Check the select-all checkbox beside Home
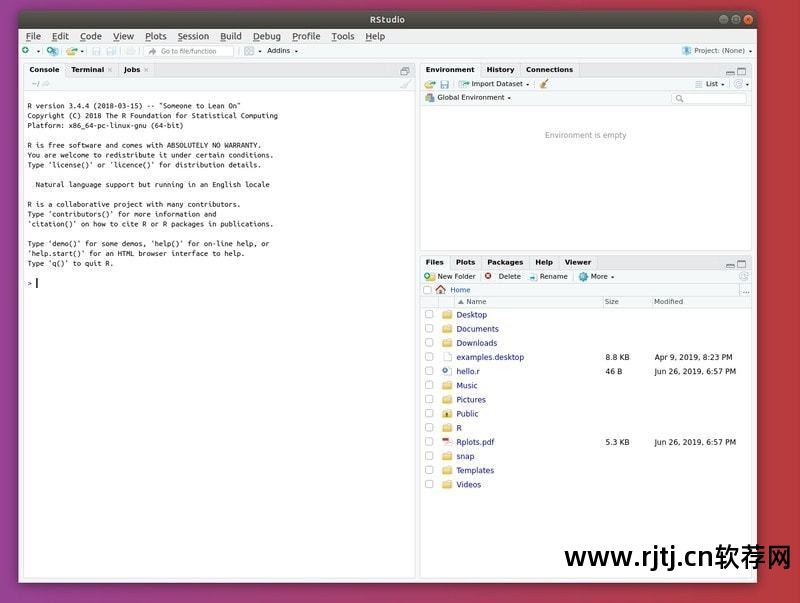The image size is (800, 603). (428, 290)
